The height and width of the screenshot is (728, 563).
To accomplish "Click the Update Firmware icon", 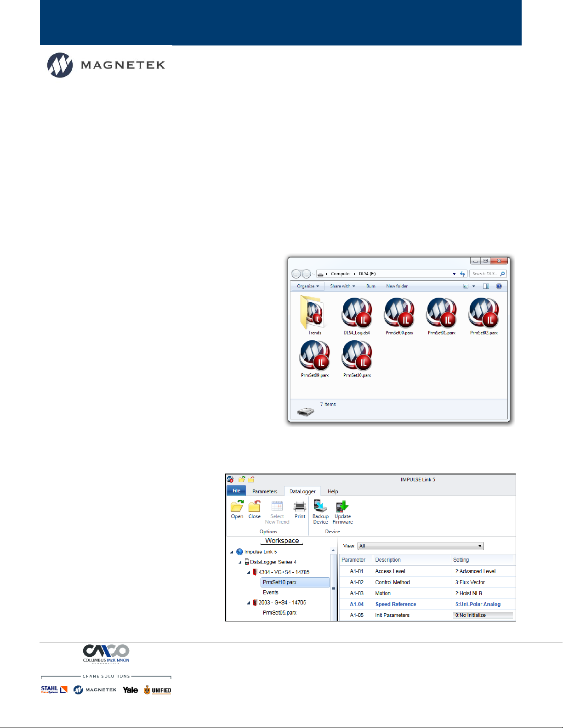I will pos(342,507).
